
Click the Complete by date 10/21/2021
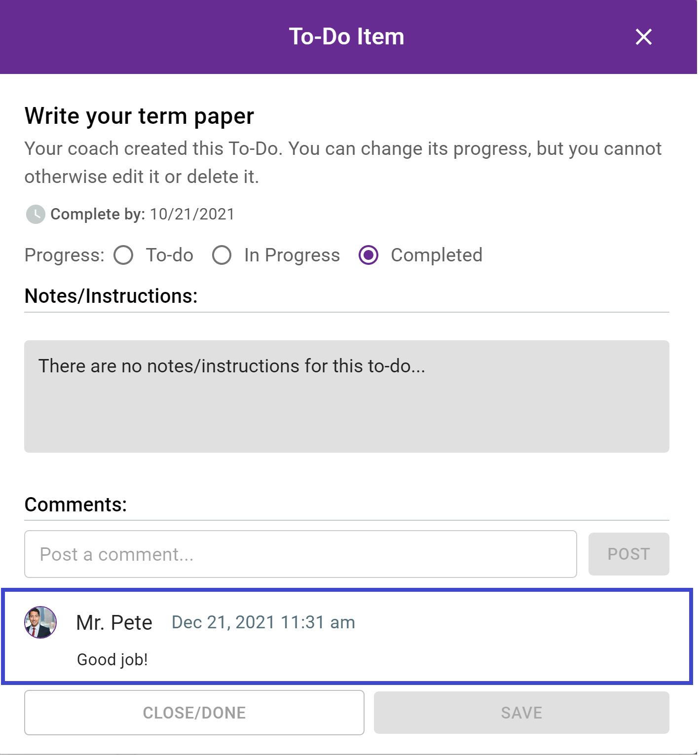(x=193, y=215)
